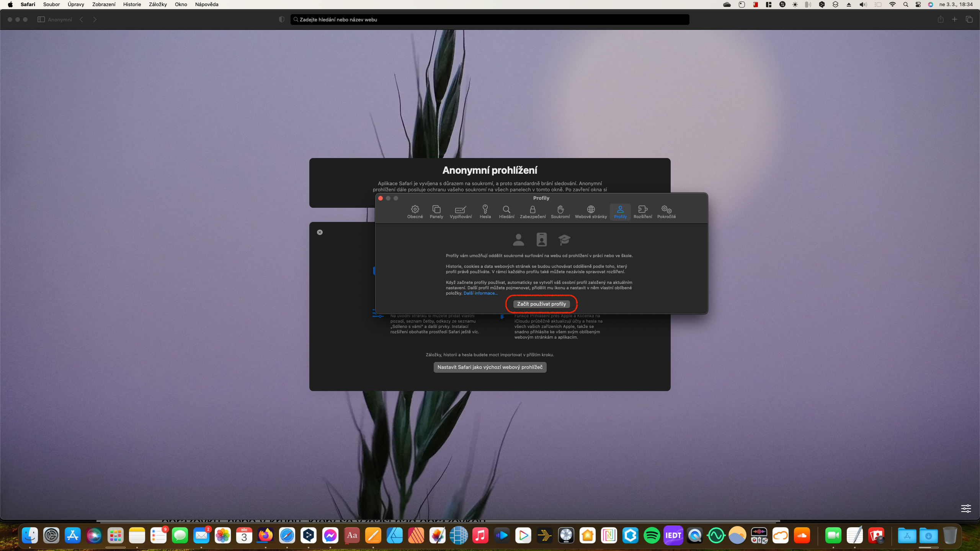This screenshot has width=980, height=551.
Task: Open the Obecné preferences tab
Action: pyautogui.click(x=415, y=212)
